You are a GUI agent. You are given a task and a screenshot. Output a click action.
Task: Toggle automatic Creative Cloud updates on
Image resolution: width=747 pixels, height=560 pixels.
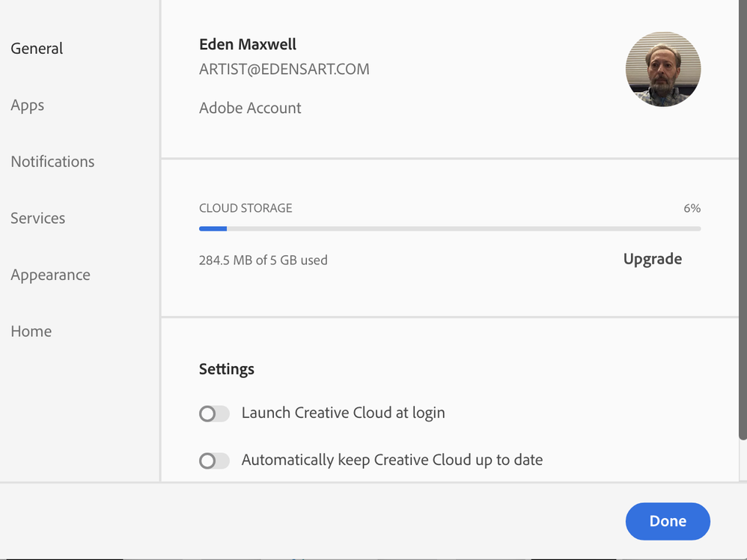pos(214,460)
